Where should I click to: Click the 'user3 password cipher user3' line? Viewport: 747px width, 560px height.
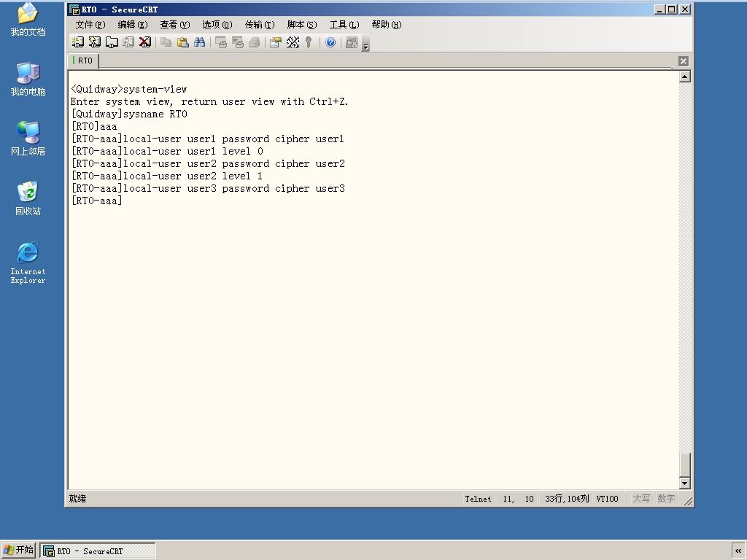[208, 188]
